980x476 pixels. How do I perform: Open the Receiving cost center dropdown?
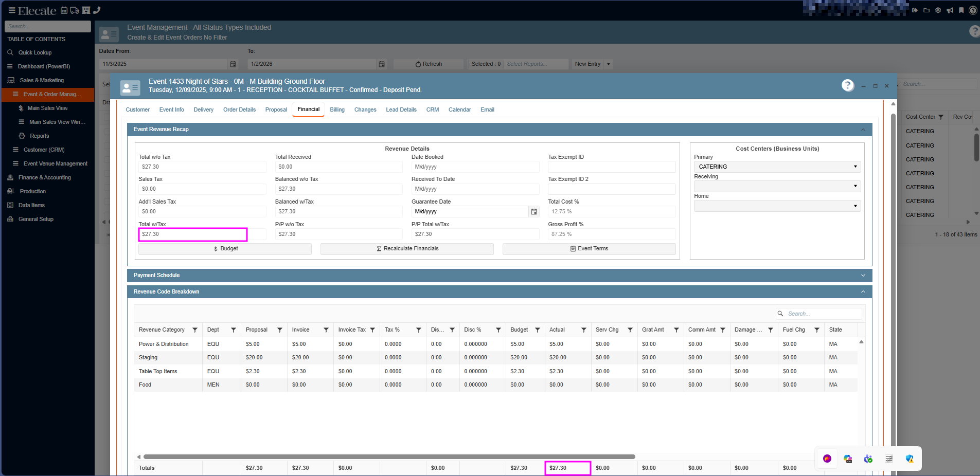(777, 186)
